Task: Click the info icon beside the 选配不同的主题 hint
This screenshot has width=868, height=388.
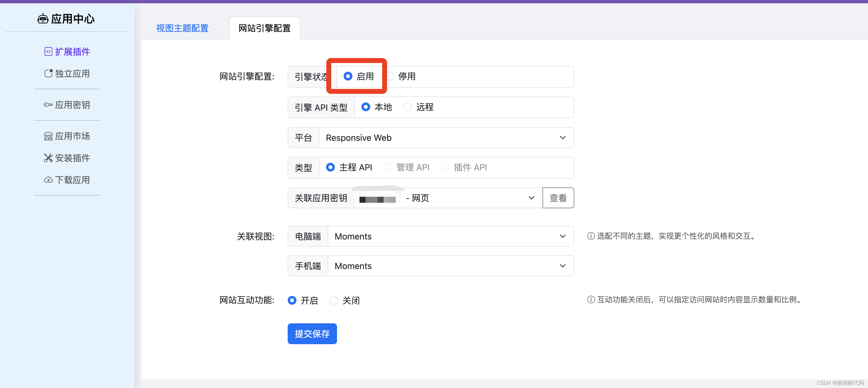Action: pyautogui.click(x=591, y=236)
